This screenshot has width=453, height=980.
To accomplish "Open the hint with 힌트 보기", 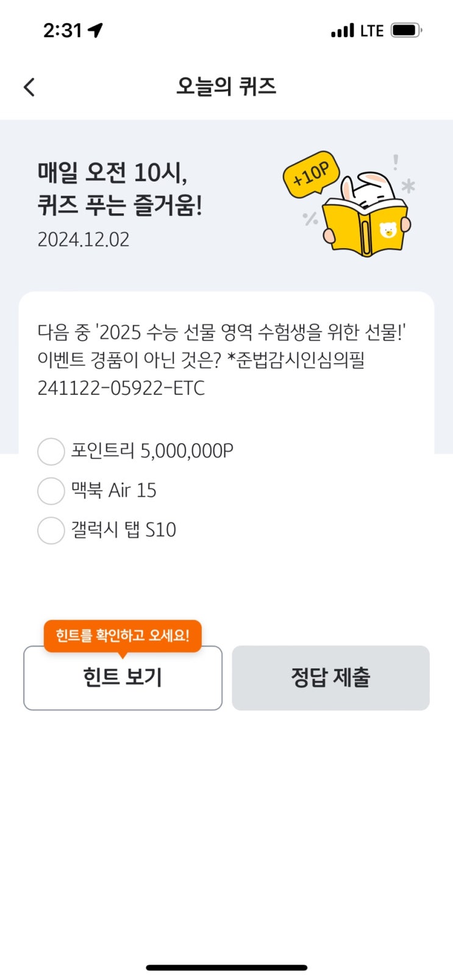I will point(123,678).
